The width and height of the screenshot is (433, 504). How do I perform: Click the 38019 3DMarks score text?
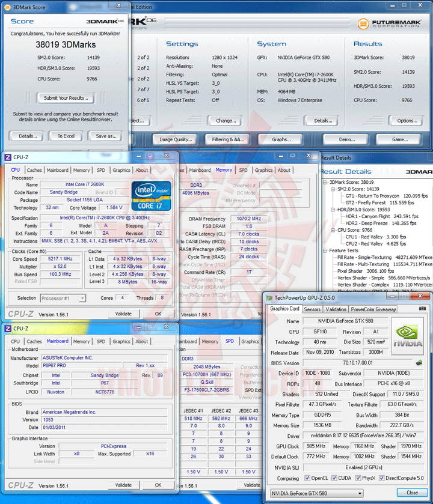coord(66,44)
